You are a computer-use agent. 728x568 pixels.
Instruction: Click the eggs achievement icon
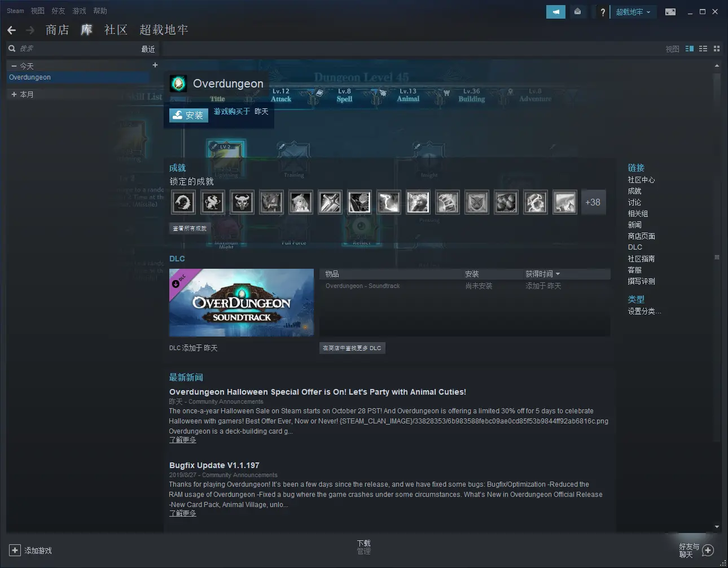click(x=506, y=202)
